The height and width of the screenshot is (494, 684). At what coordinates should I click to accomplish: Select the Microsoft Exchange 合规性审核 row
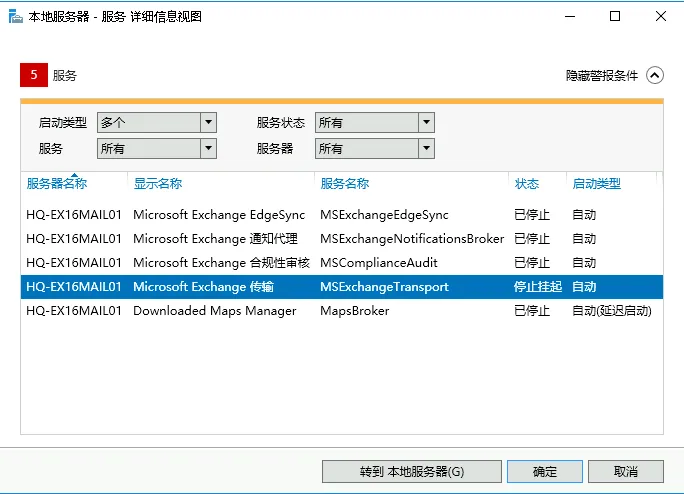(x=342, y=263)
